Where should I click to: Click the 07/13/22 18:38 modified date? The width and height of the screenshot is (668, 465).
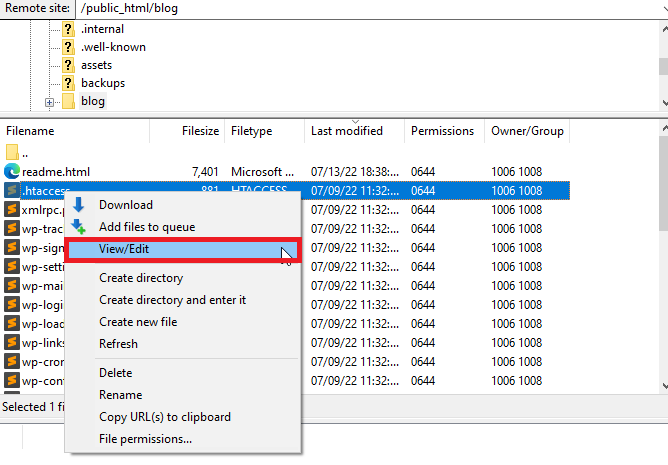tap(355, 172)
